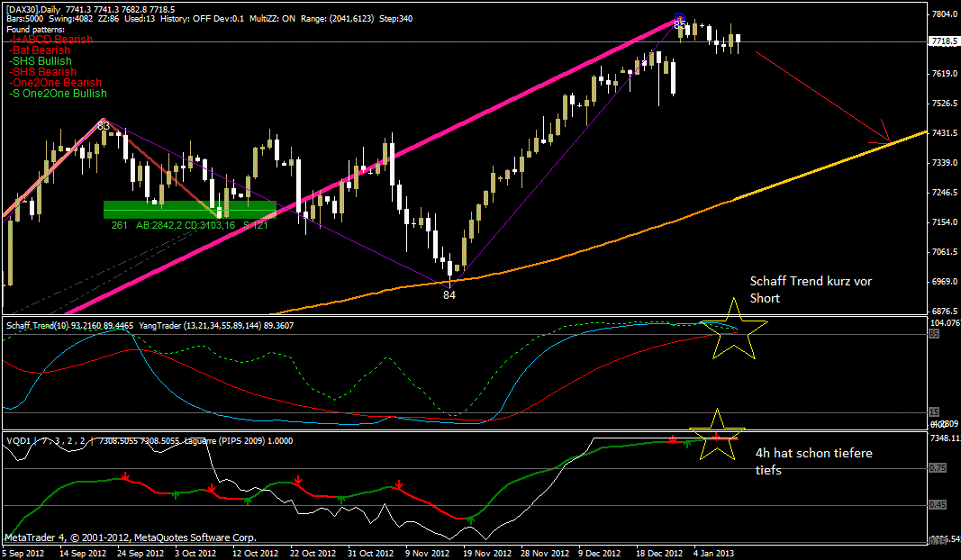This screenshot has width=961, height=560.
Task: Click the 'Found patterns:' heading
Action: click(x=35, y=30)
